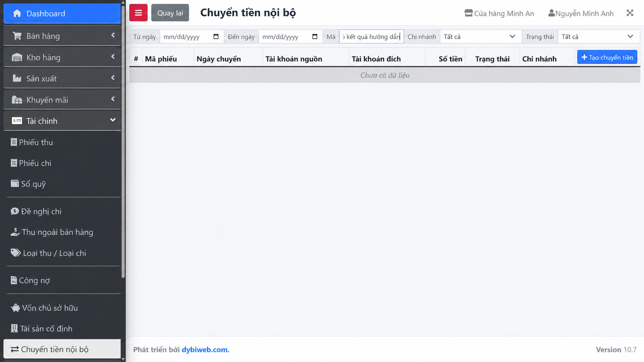Click the Khuyến mãi gift icon

[17, 100]
